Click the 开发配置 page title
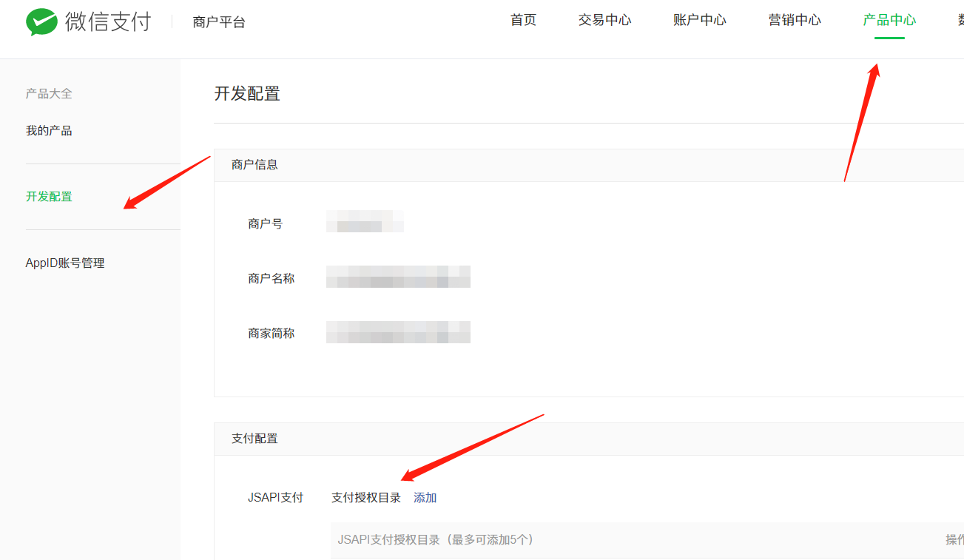The image size is (964, 560). (x=247, y=94)
